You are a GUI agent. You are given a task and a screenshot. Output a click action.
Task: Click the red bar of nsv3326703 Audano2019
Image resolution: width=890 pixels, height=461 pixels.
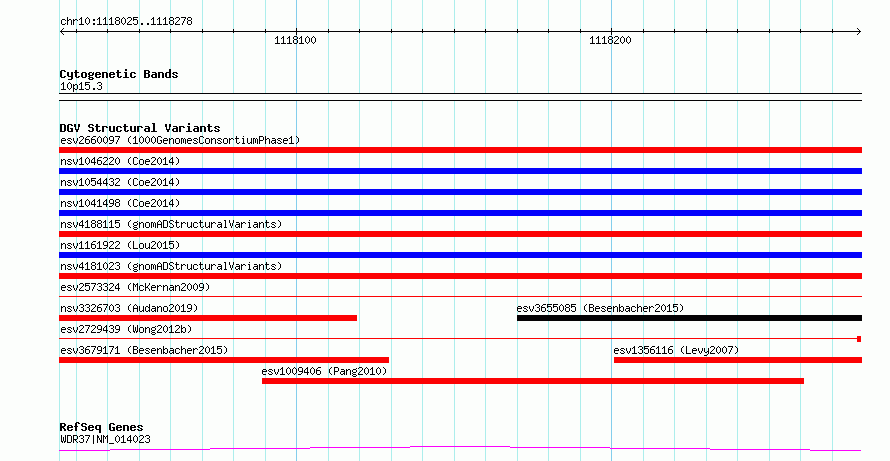point(208,318)
